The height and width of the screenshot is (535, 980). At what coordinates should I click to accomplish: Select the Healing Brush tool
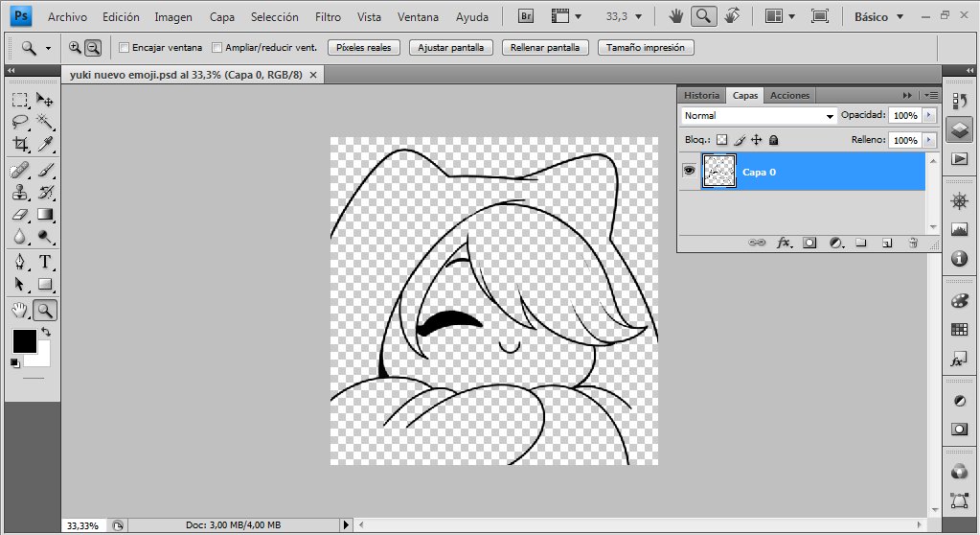click(x=20, y=170)
